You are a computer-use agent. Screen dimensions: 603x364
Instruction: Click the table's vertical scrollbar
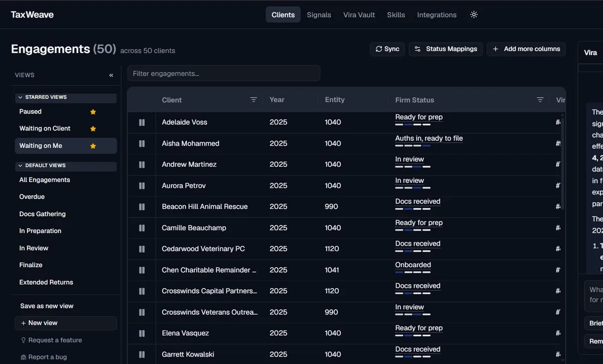click(x=563, y=163)
